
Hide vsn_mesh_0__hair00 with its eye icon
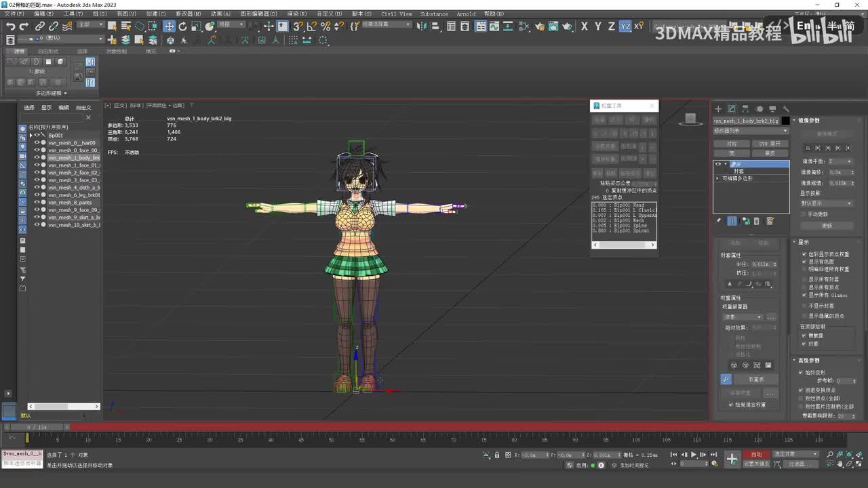pos(37,143)
